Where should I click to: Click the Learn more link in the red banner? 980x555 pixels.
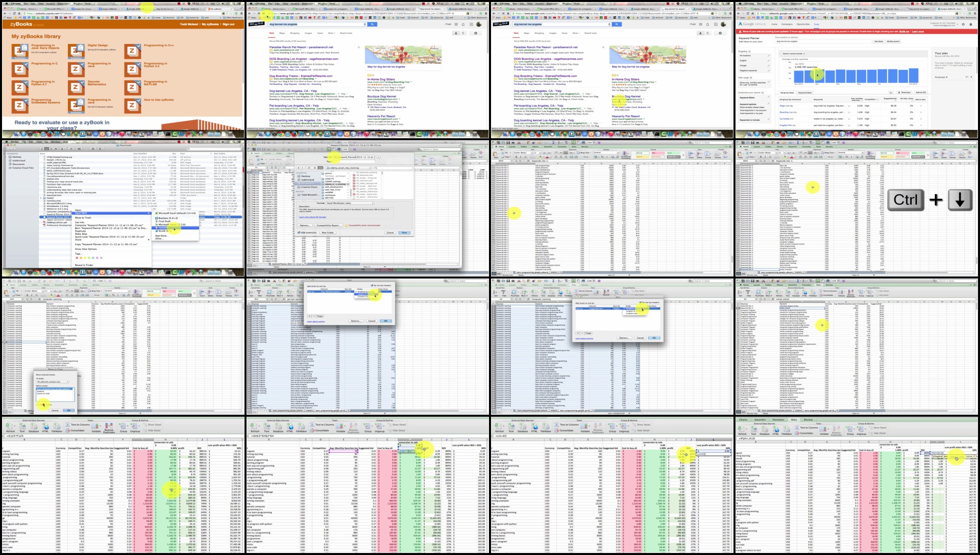917,32
